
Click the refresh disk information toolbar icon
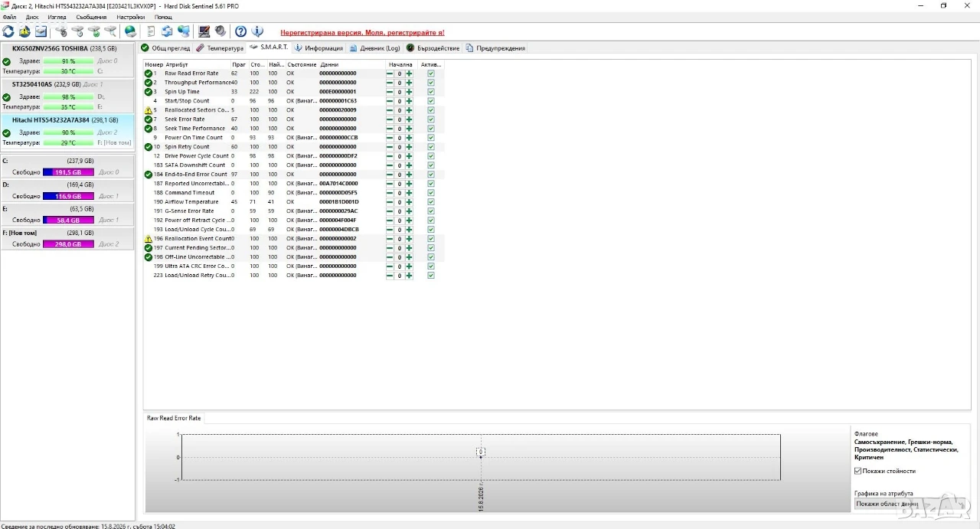point(8,31)
